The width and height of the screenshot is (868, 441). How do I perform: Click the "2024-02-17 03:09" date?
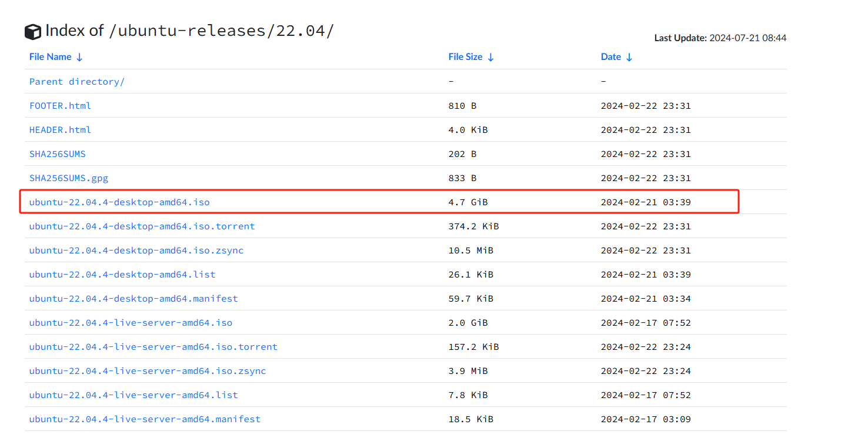[646, 419]
